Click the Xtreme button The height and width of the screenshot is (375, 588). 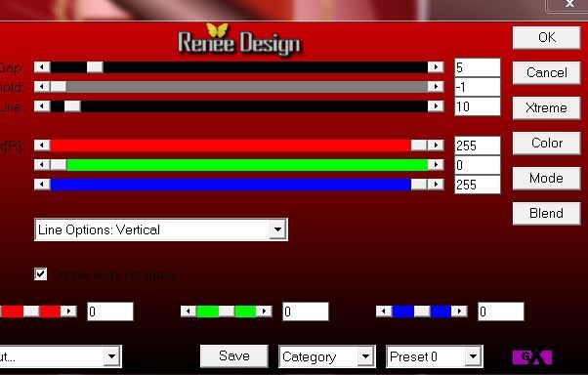[546, 108]
